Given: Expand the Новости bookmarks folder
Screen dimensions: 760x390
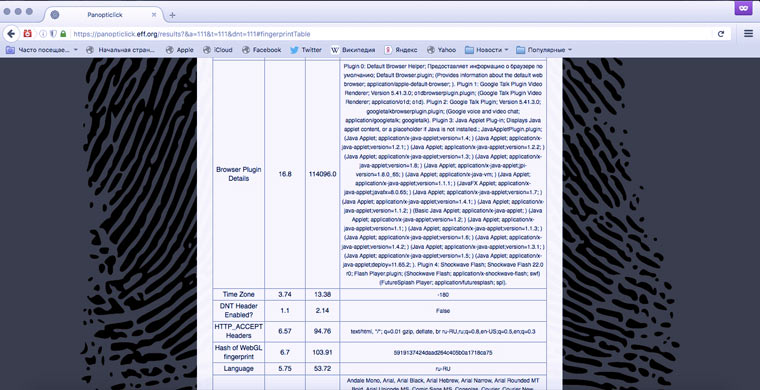Looking at the screenshot, I should click(487, 49).
